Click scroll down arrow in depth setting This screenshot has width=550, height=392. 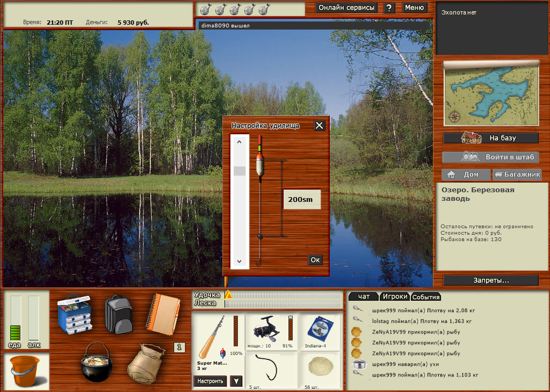coord(240,261)
